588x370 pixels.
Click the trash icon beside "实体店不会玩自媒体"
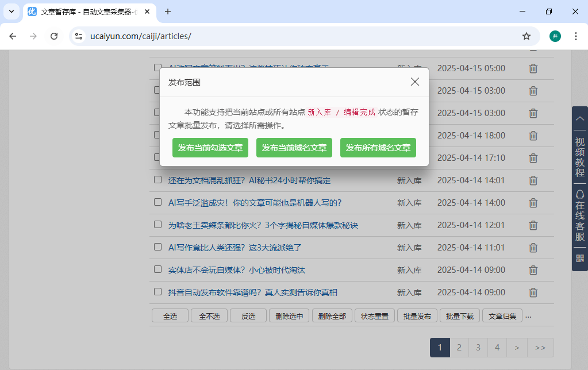533,269
